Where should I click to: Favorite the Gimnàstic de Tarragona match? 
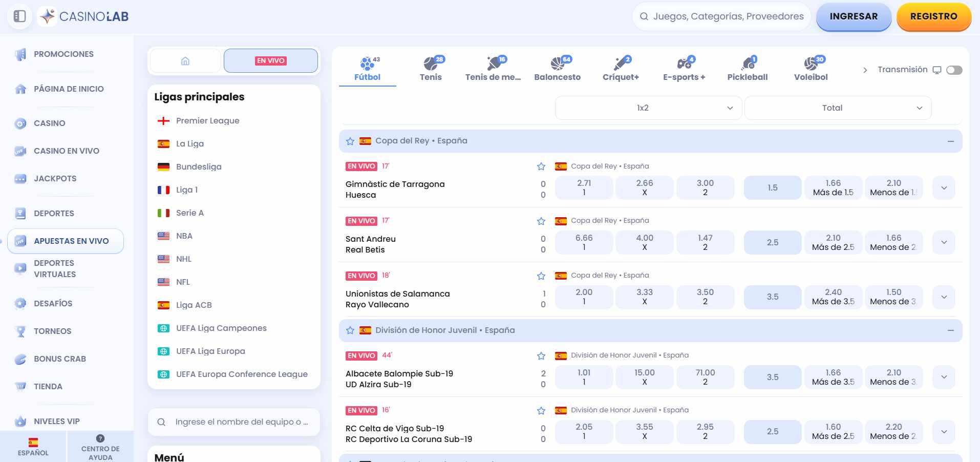pos(541,166)
